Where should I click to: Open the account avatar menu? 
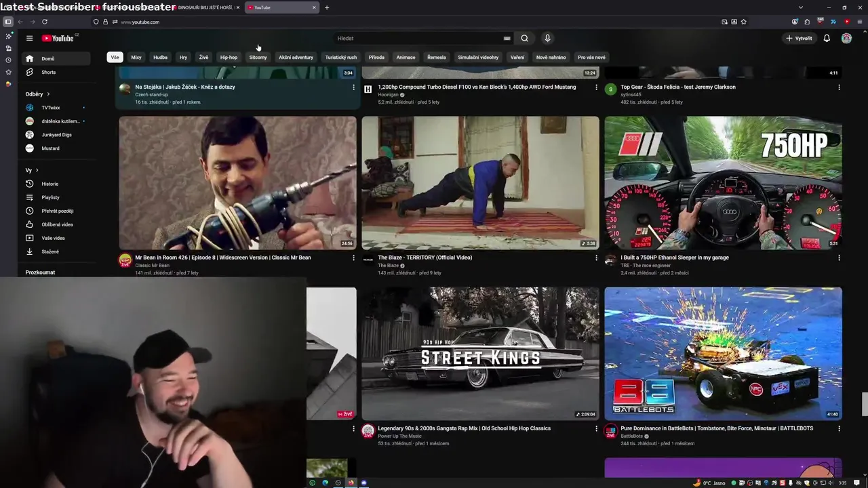pos(846,39)
